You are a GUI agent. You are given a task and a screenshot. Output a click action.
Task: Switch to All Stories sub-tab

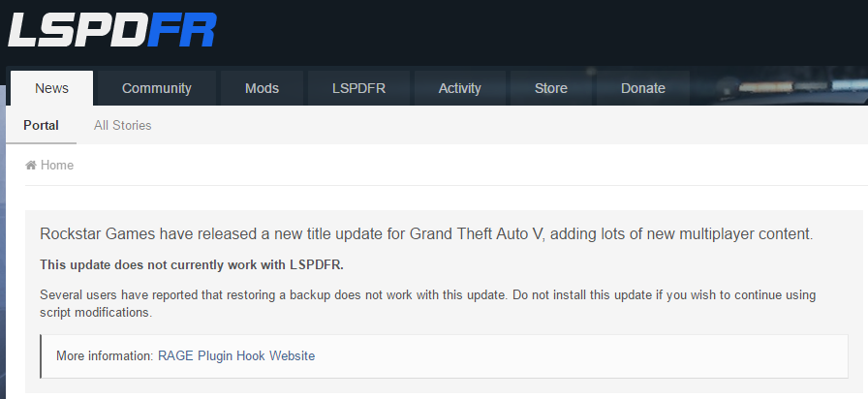[122, 125]
